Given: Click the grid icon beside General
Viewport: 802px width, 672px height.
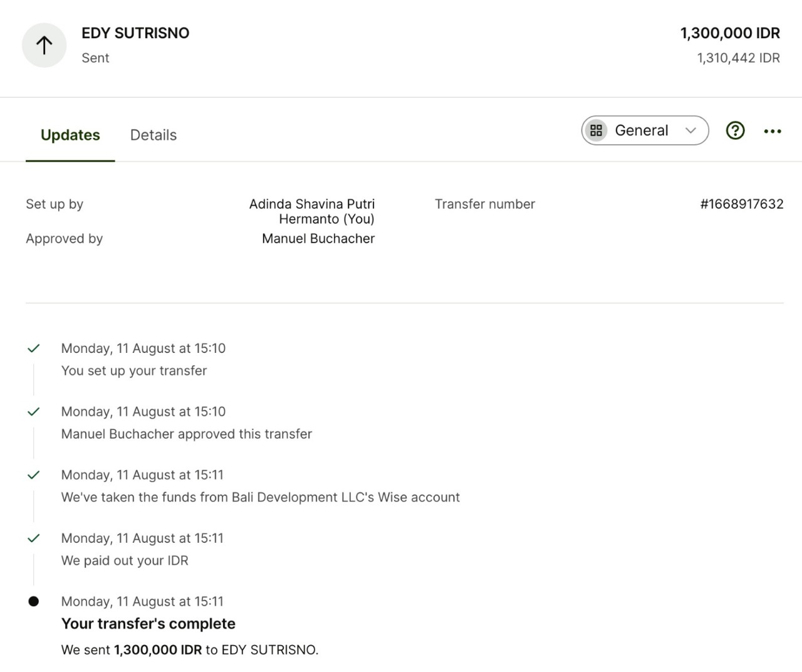Looking at the screenshot, I should coord(596,130).
